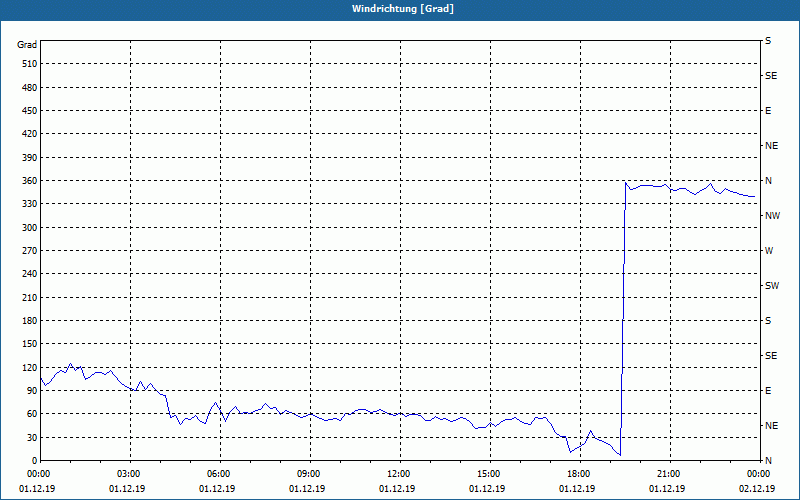800x500 pixels.
Task: Click the 300 tick label
Action: 30,227
